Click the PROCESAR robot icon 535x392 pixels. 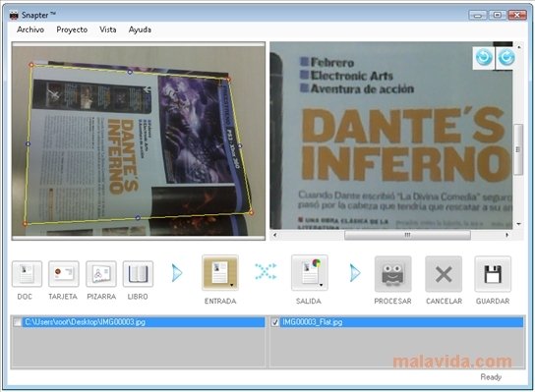(x=392, y=274)
